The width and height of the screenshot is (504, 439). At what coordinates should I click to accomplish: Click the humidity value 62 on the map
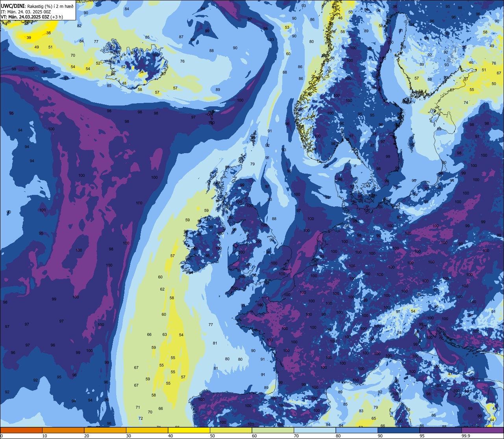pos(162,289)
